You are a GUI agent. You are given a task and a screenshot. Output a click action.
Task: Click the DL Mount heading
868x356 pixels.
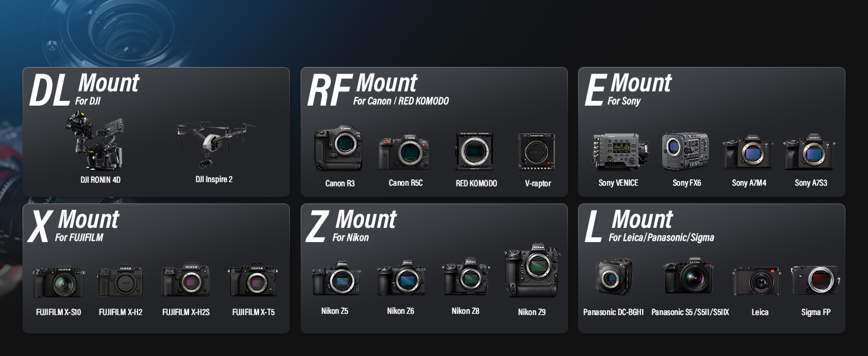[x=84, y=89]
